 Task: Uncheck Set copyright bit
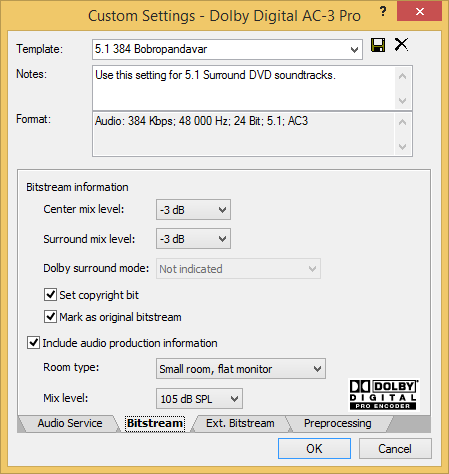click(x=50, y=295)
